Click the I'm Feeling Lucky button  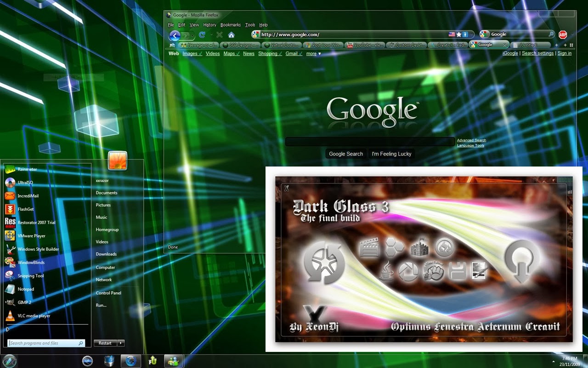pyautogui.click(x=391, y=154)
